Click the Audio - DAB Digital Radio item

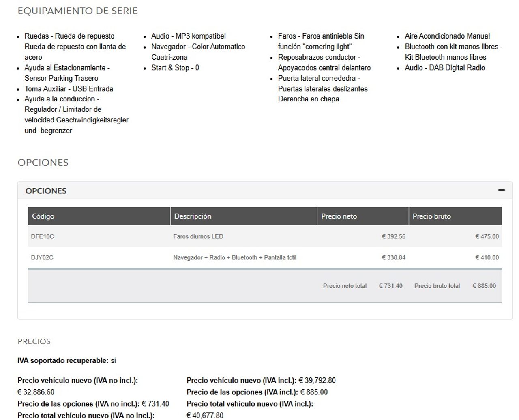pyautogui.click(x=445, y=68)
